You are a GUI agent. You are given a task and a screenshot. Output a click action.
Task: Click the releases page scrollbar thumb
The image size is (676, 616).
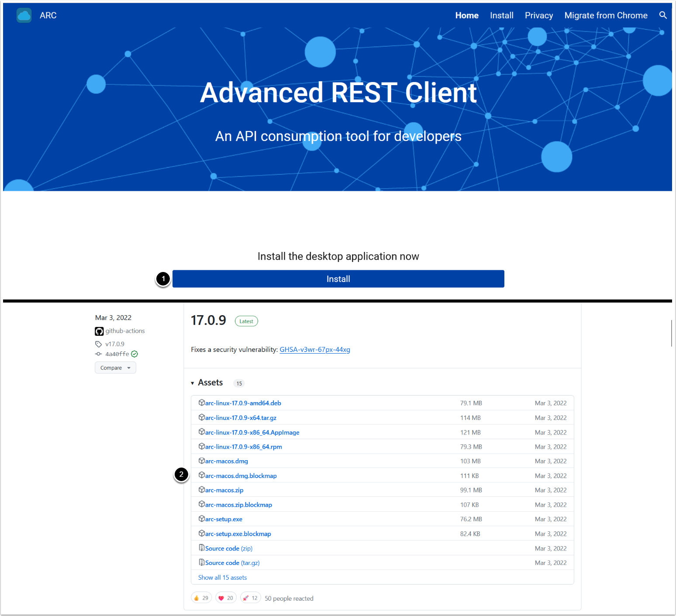pos(672,334)
